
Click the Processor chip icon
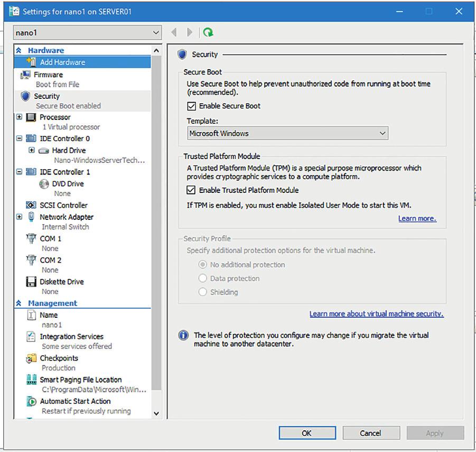[x=31, y=117]
